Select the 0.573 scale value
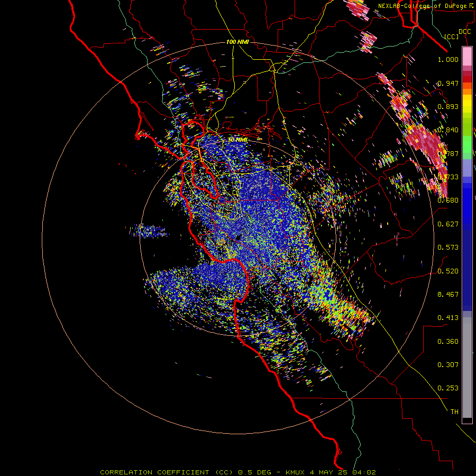Screen dimensions: 476x476 pos(448,248)
